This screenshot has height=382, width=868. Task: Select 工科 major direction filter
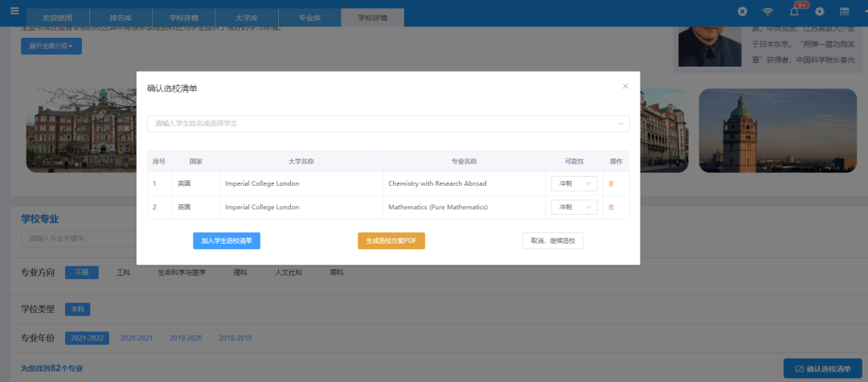(124, 273)
